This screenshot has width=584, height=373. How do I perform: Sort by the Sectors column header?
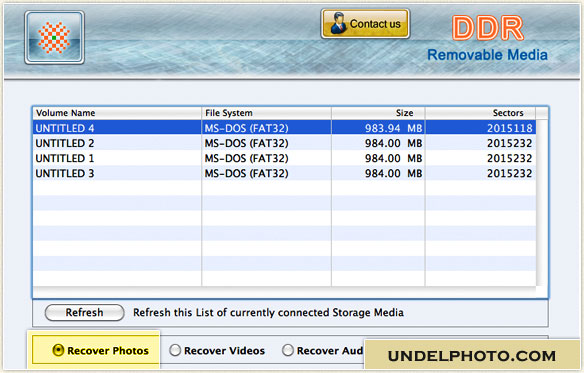click(480, 113)
